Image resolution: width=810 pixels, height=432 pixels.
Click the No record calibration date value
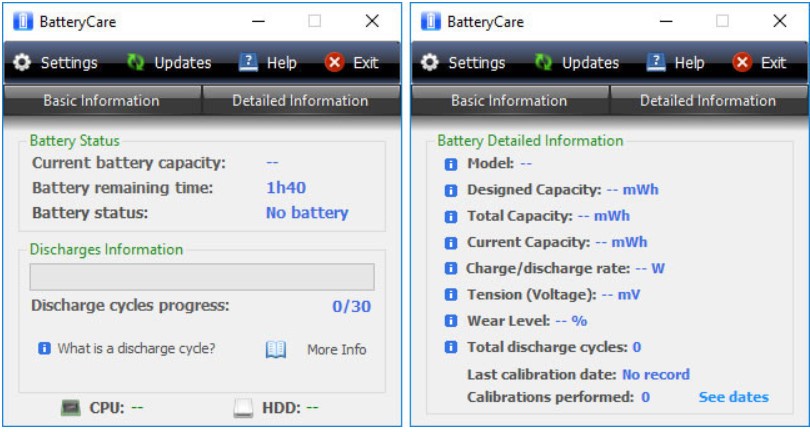click(x=655, y=375)
